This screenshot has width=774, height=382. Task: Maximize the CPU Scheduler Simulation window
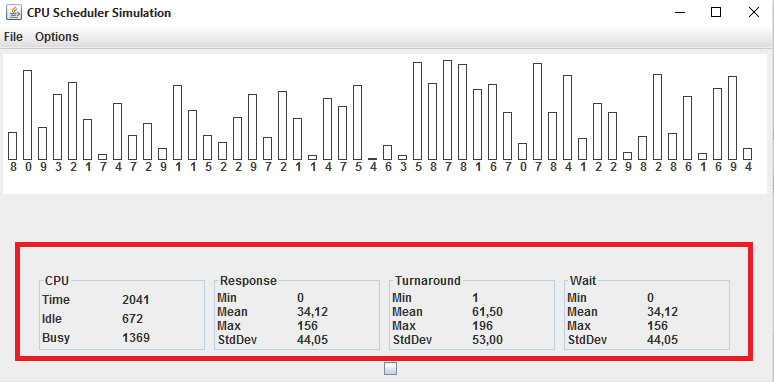coord(716,12)
